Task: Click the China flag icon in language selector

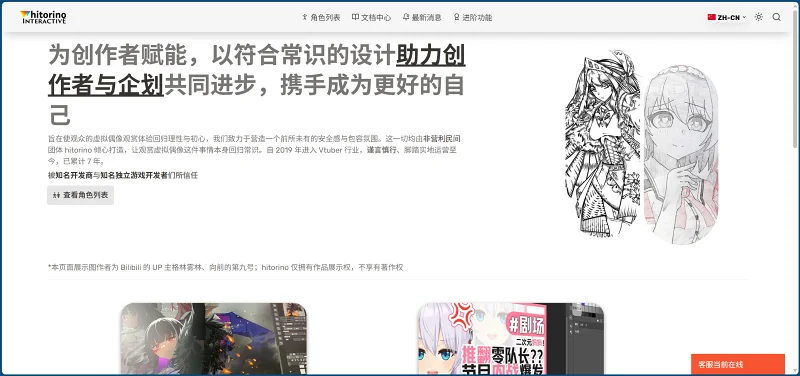Action: click(711, 17)
